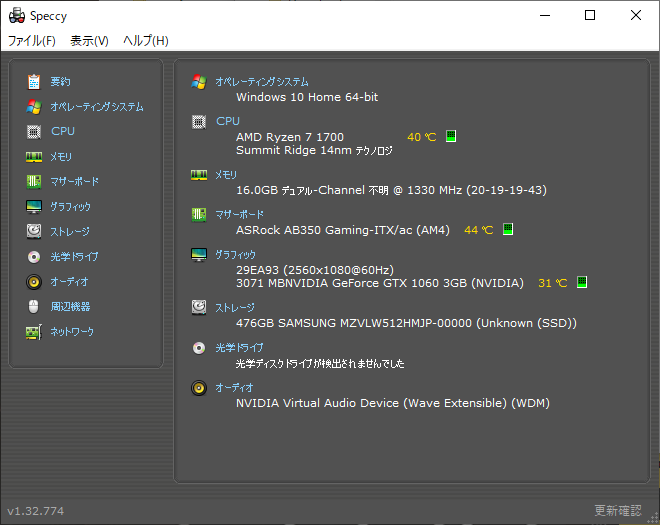Click the green CPU temperature indicator
660x525 pixels.
pos(451,136)
